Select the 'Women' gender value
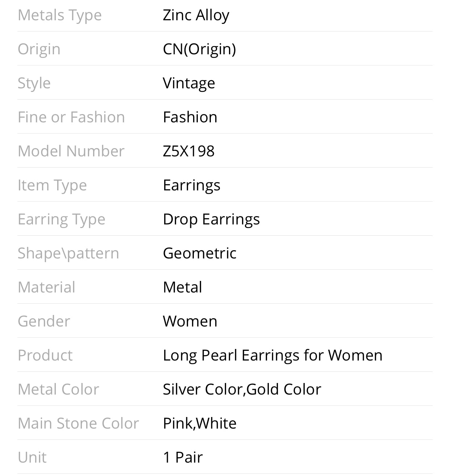 pyautogui.click(x=190, y=321)
